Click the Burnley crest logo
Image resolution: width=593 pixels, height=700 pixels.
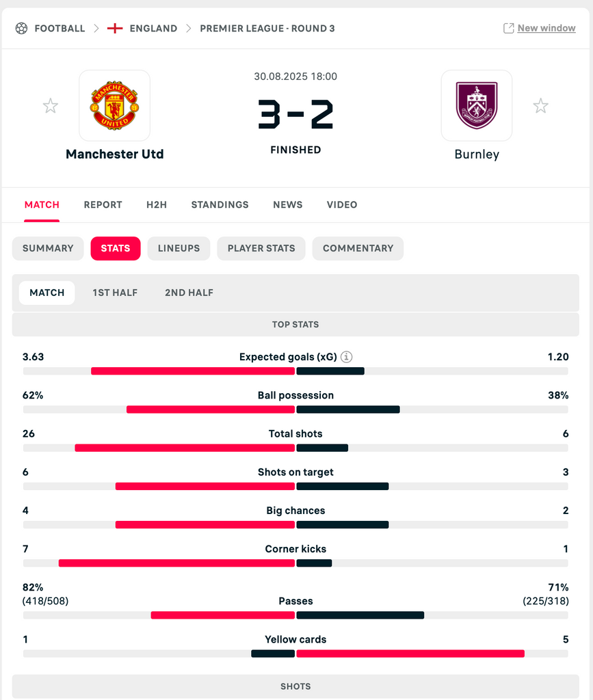tap(477, 106)
